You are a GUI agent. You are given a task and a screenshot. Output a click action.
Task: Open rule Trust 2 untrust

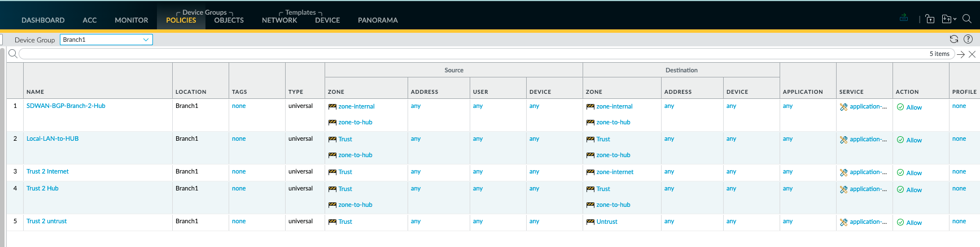(46, 221)
